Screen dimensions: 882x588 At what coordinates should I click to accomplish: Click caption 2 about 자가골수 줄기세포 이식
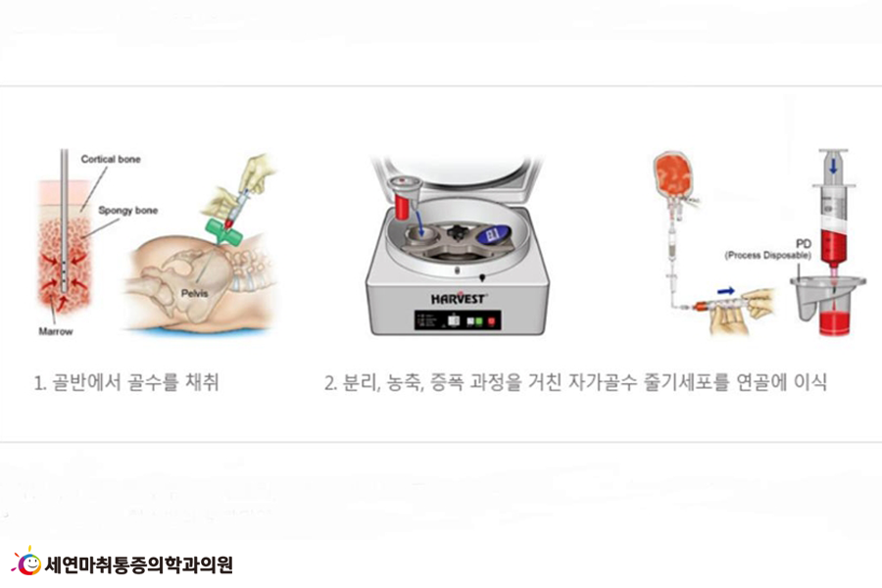click(575, 382)
